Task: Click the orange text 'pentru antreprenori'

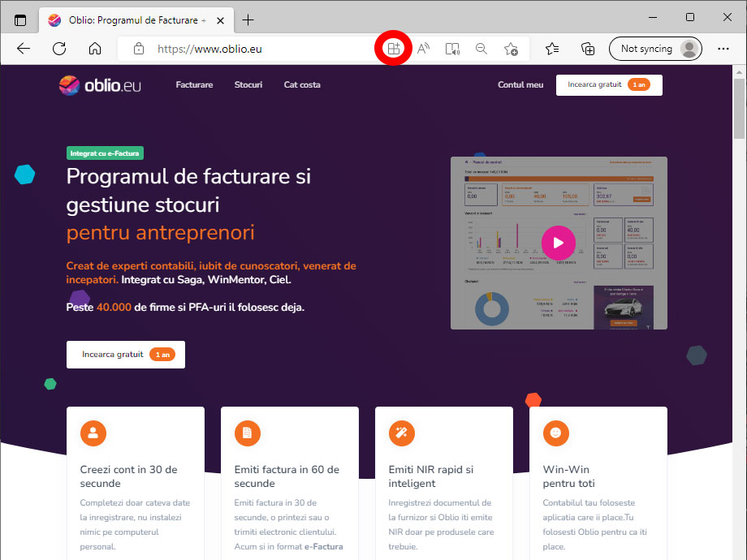Action: click(x=161, y=233)
